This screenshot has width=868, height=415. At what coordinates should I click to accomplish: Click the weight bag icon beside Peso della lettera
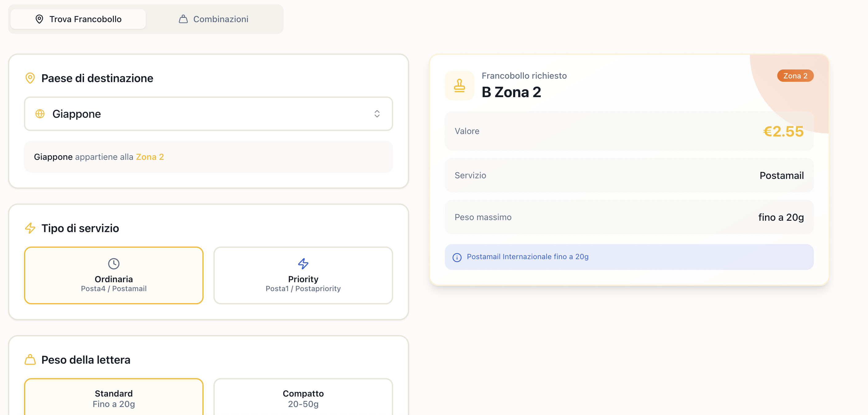click(30, 359)
